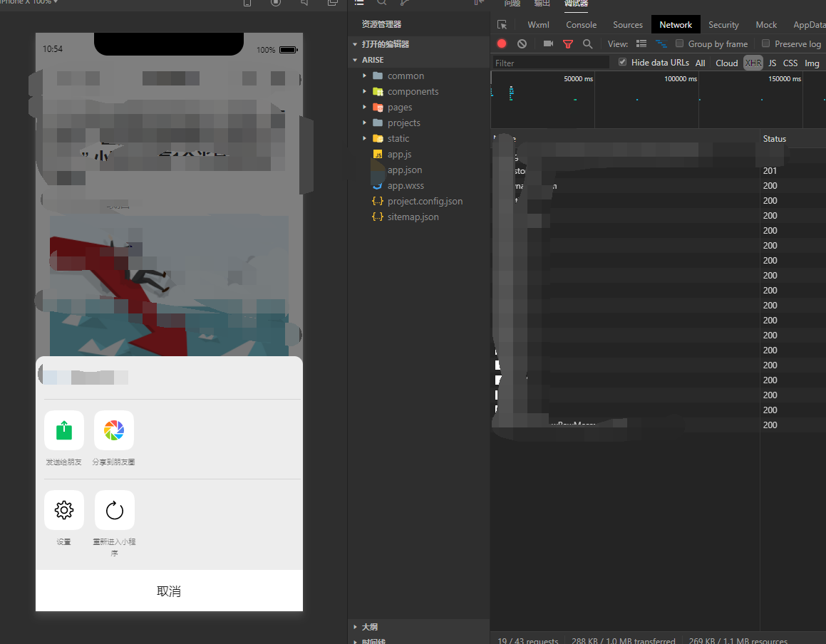Click the app.js file icon

pyautogui.click(x=378, y=155)
